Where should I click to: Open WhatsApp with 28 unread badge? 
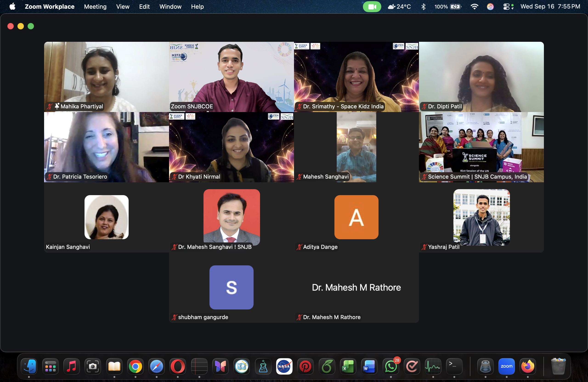tap(391, 366)
